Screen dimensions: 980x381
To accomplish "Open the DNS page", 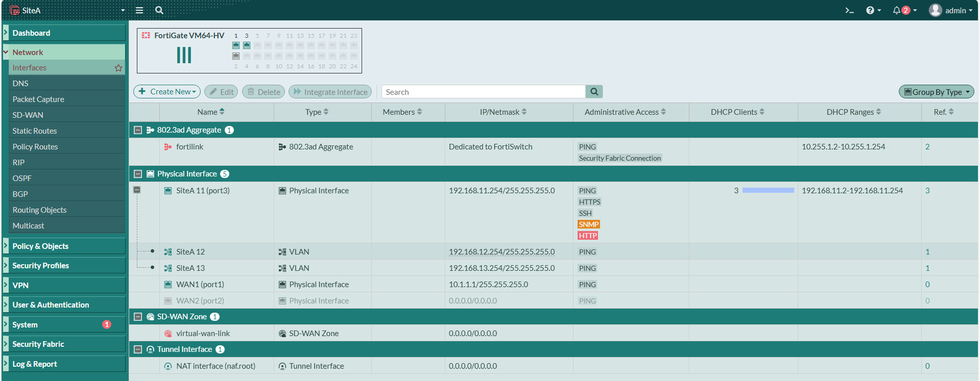I will [67, 84].
